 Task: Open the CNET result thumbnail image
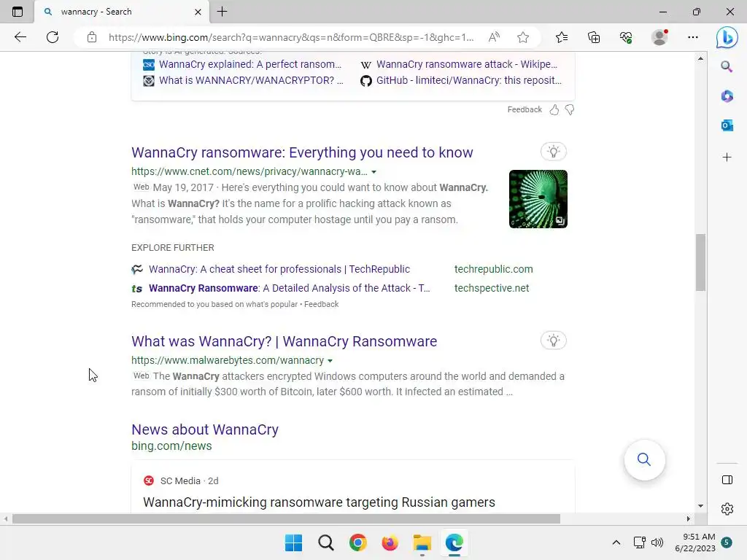coord(538,199)
